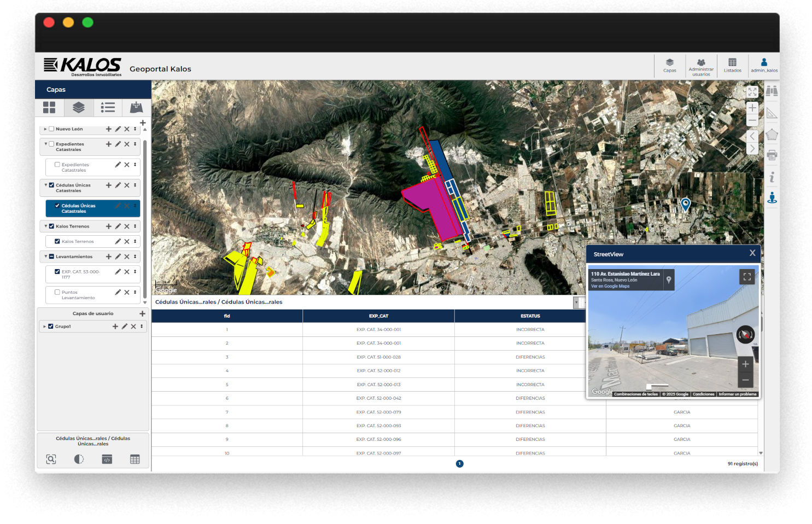Image resolution: width=812 pixels, height=524 pixels.
Task: Open layer opacity contrast tool
Action: click(x=79, y=459)
